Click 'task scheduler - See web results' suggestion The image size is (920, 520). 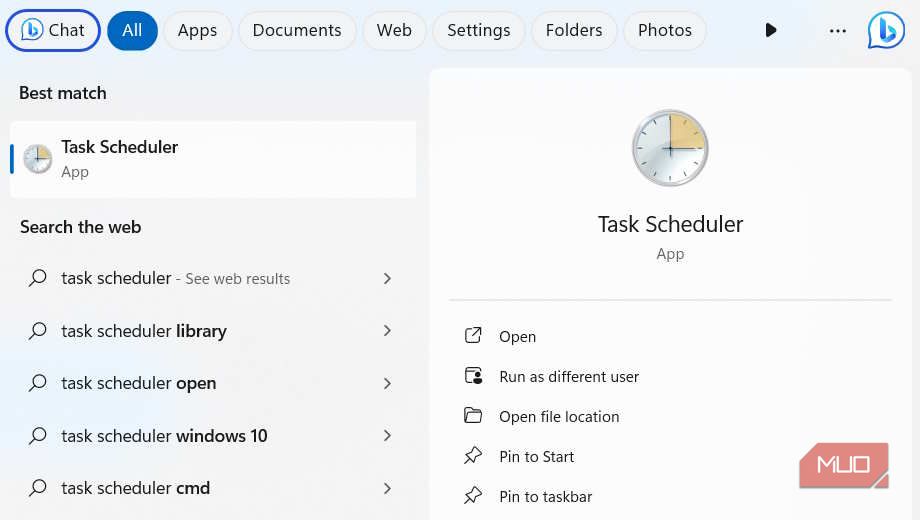tap(175, 279)
